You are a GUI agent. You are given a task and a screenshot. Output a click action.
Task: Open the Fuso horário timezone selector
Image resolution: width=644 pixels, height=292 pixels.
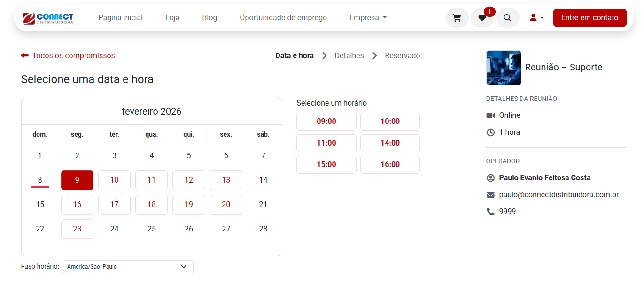coord(128,267)
